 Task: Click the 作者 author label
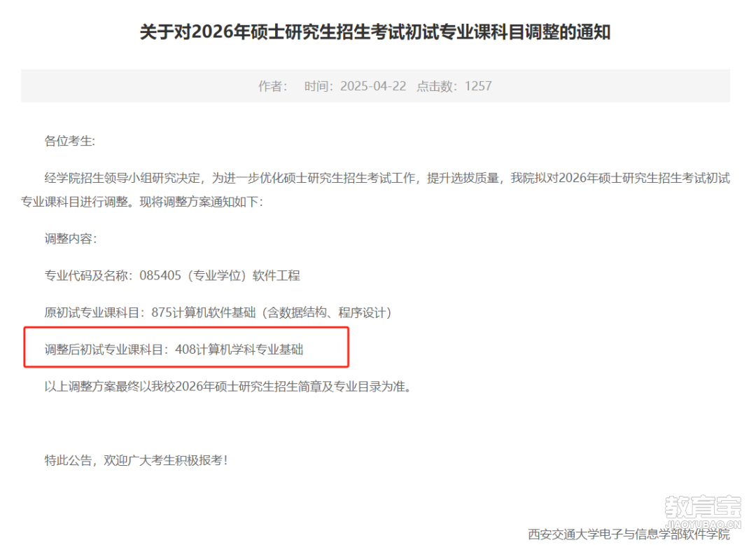(273, 86)
